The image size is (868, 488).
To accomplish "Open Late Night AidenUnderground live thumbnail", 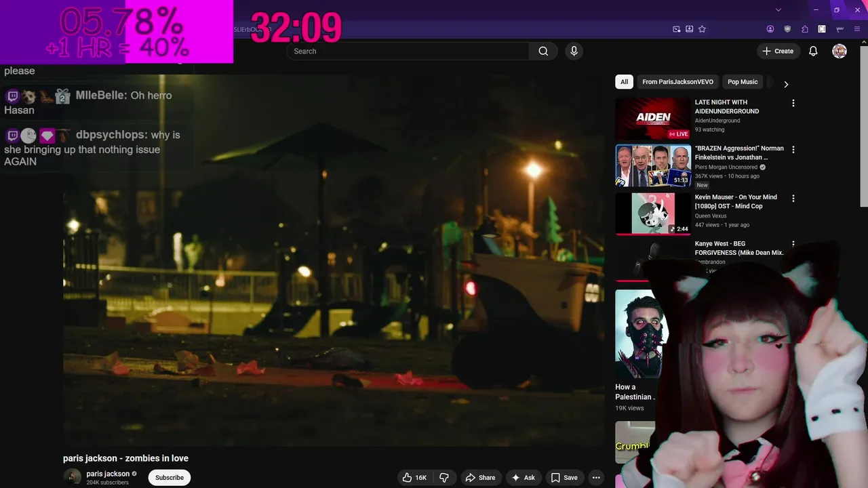I will point(653,119).
